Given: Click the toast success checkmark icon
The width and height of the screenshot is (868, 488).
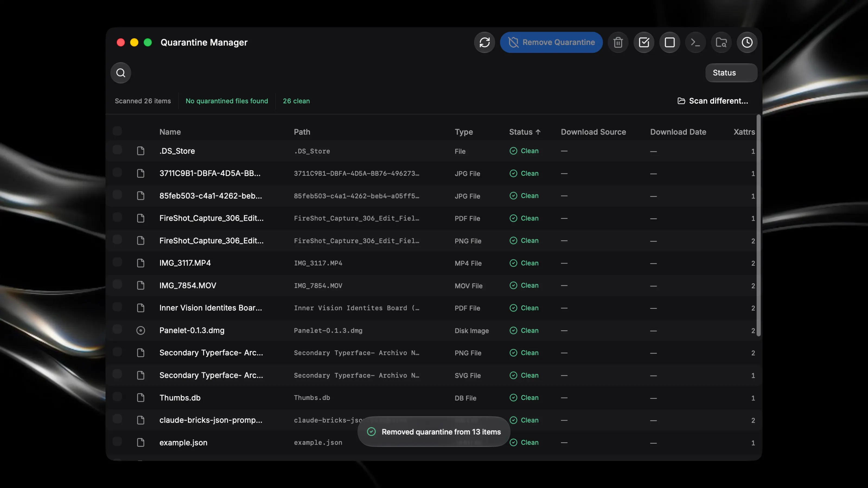Looking at the screenshot, I should coord(371,432).
